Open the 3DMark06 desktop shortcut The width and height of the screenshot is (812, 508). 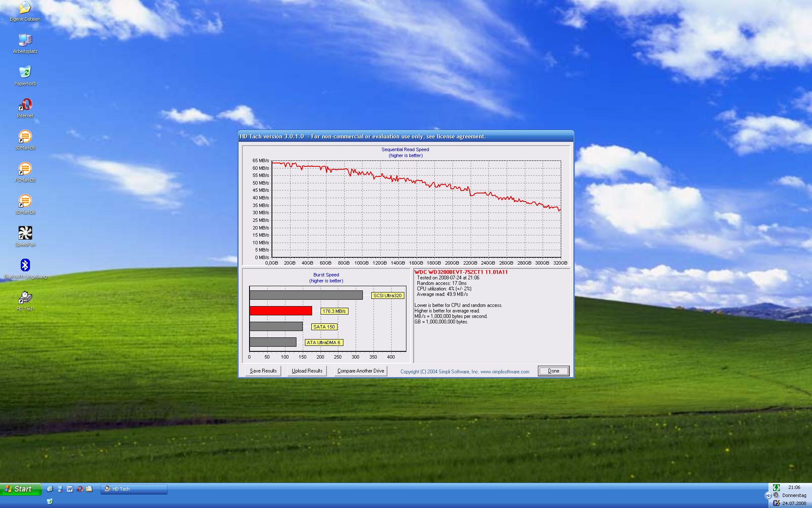pyautogui.click(x=25, y=201)
